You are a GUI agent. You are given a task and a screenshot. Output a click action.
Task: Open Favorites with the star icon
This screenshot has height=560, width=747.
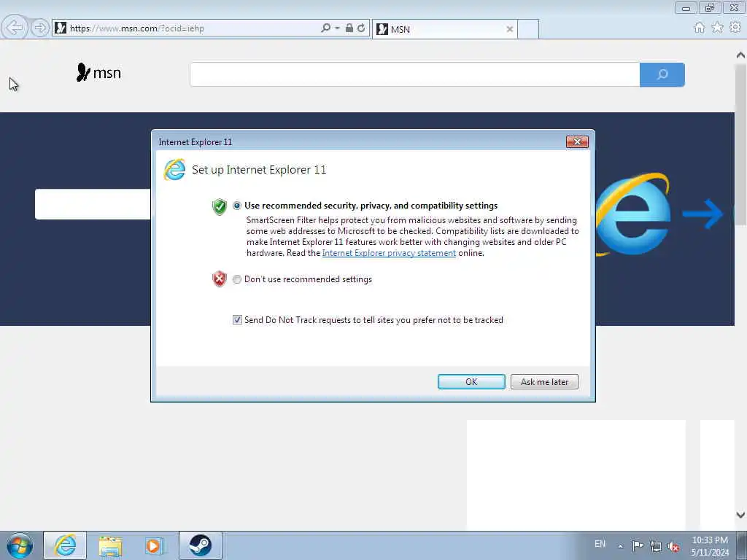tap(717, 28)
